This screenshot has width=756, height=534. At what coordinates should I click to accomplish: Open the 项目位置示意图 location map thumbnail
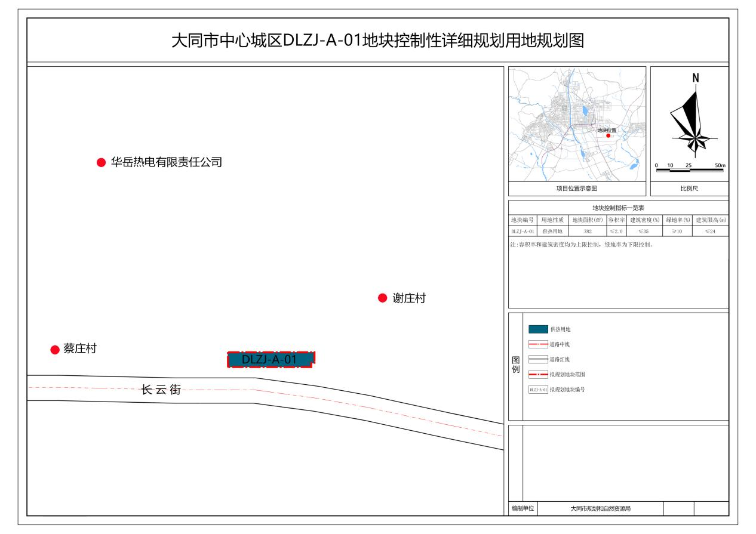pos(577,124)
